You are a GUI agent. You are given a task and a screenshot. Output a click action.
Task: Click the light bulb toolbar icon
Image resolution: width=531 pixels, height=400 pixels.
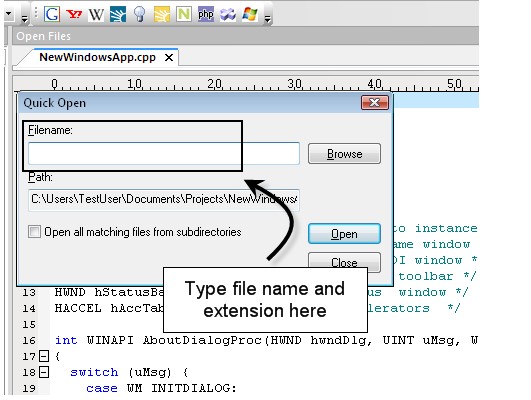[140, 15]
